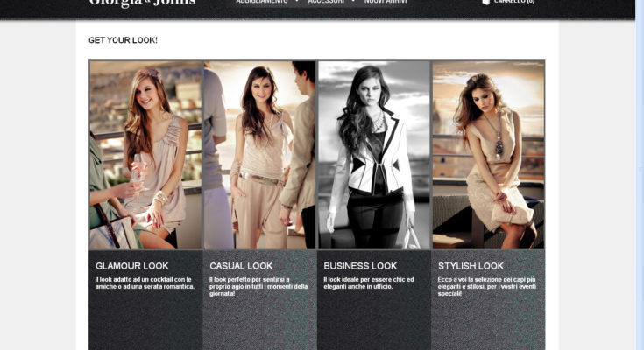Click the vertical scrollbar on the right

639,175
